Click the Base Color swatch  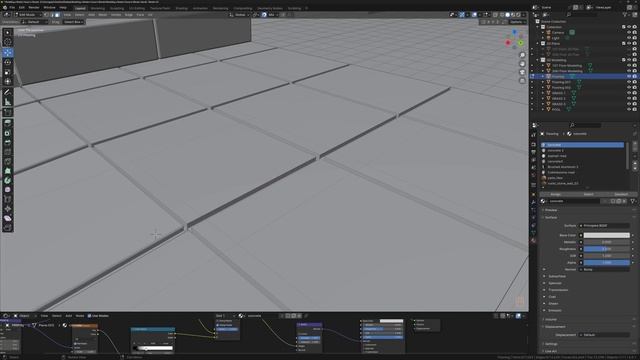[x=607, y=236]
